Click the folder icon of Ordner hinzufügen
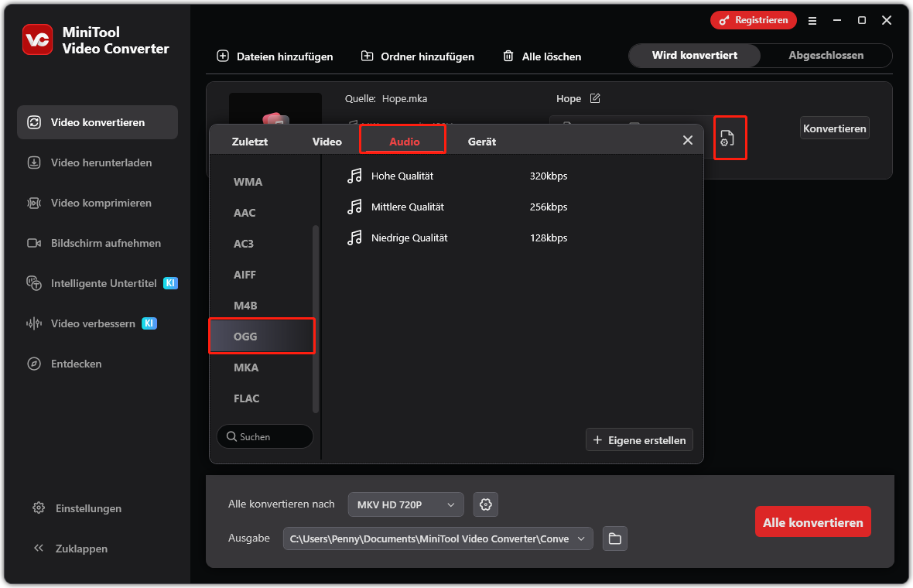 tap(367, 56)
